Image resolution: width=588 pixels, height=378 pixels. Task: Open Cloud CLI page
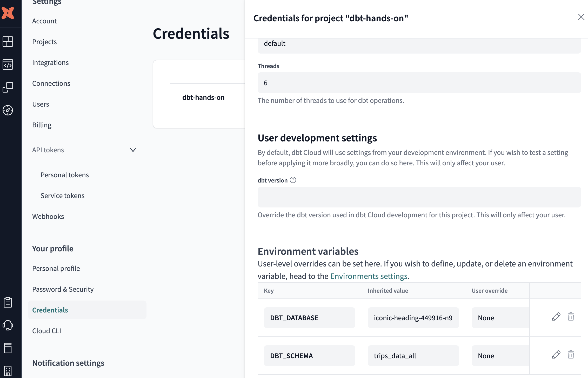coord(46,331)
